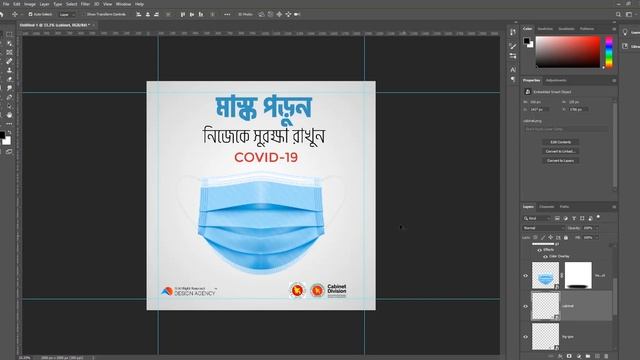Open the Learn panel lightbulb icon
This screenshot has height=360, width=640.
[625, 32]
